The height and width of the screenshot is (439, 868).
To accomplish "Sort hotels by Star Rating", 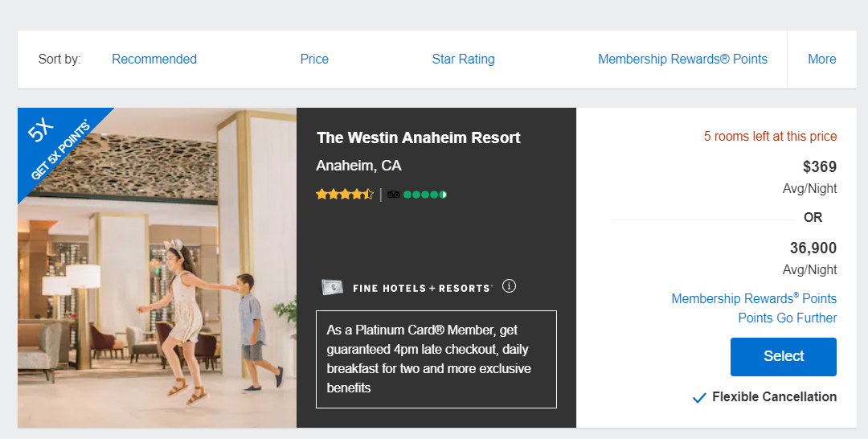I will point(464,59).
